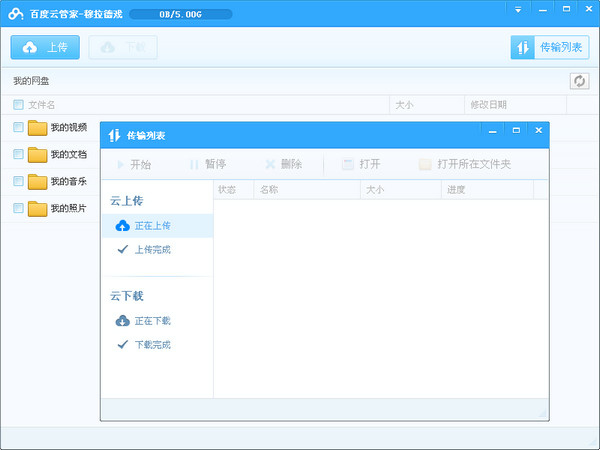Click the 我的音乐 folder icon
The height and width of the screenshot is (450, 600).
click(x=38, y=182)
